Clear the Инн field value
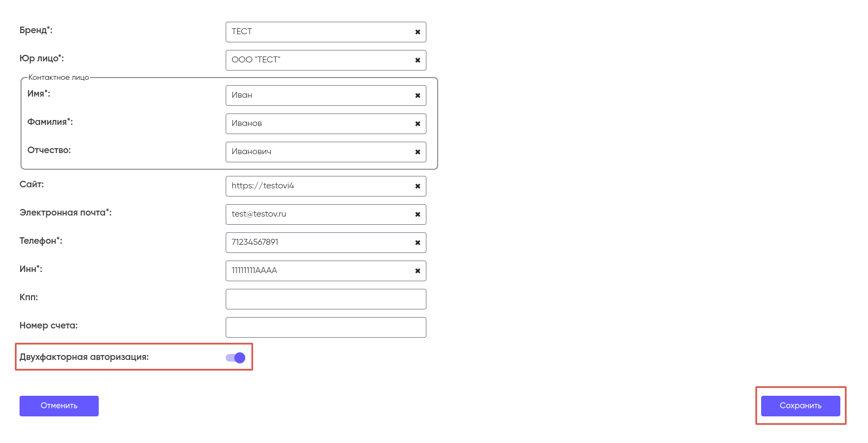Viewport: 868px width, 443px height. 418,271
